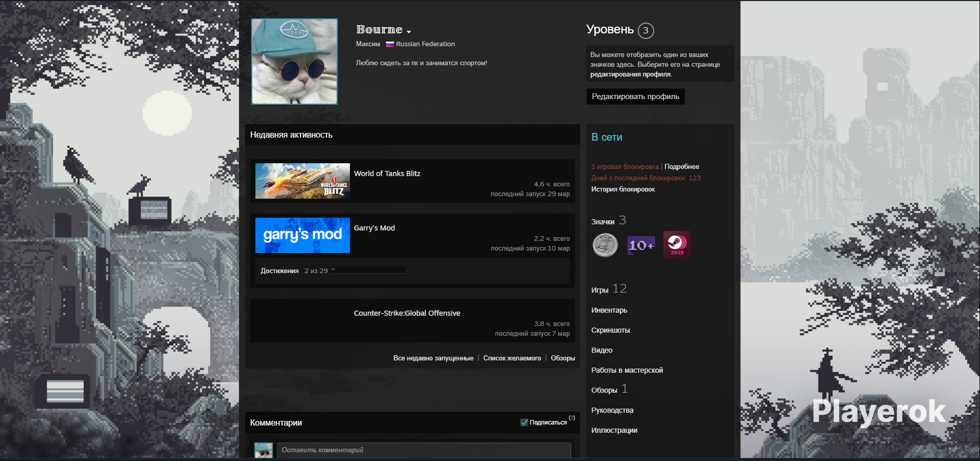
Task: Expand the Bourne name history dropdown arrow
Action: click(409, 32)
